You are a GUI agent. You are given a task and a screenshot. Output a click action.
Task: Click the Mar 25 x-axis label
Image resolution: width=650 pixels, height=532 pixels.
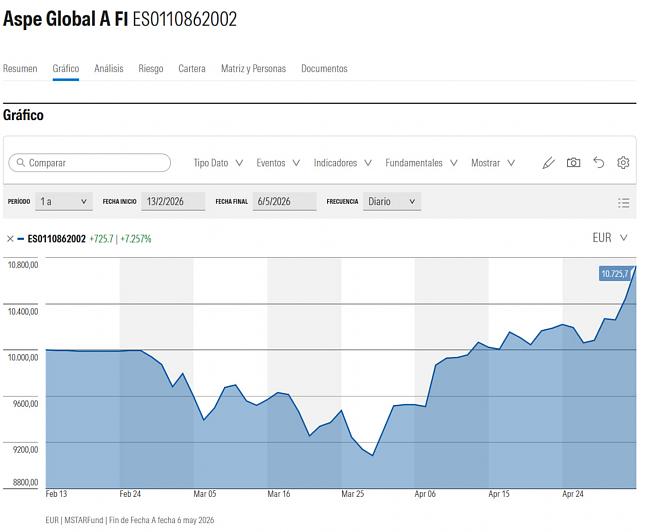tap(353, 494)
